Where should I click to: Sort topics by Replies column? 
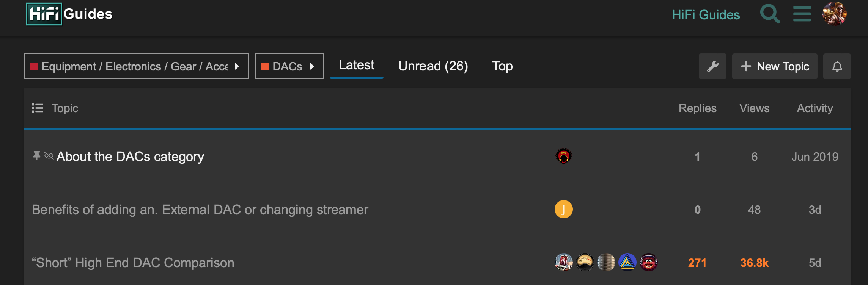(x=697, y=108)
